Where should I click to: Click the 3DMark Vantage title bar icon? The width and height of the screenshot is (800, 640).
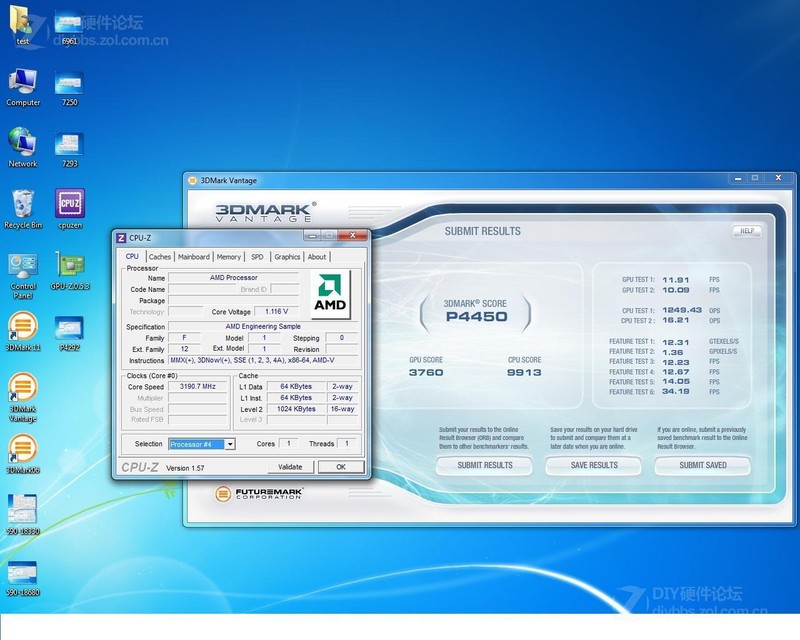(192, 180)
